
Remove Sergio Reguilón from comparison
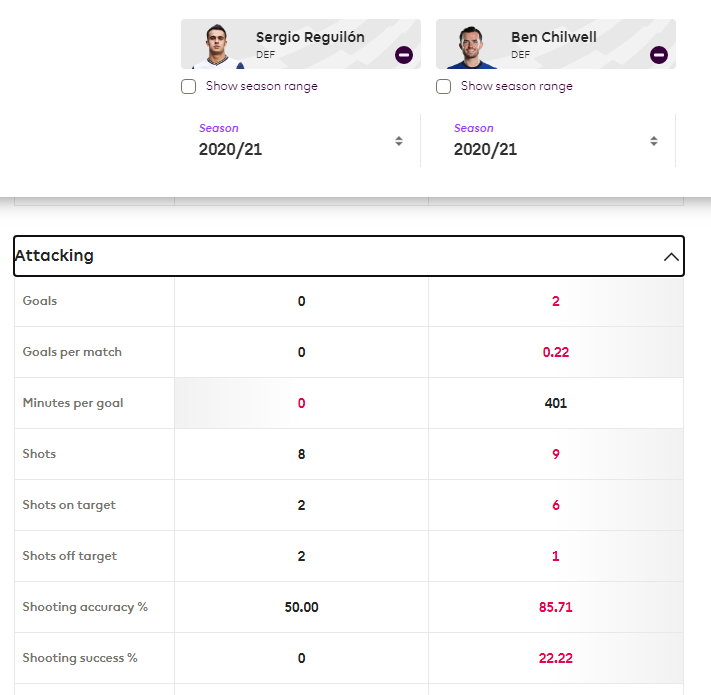point(403,55)
